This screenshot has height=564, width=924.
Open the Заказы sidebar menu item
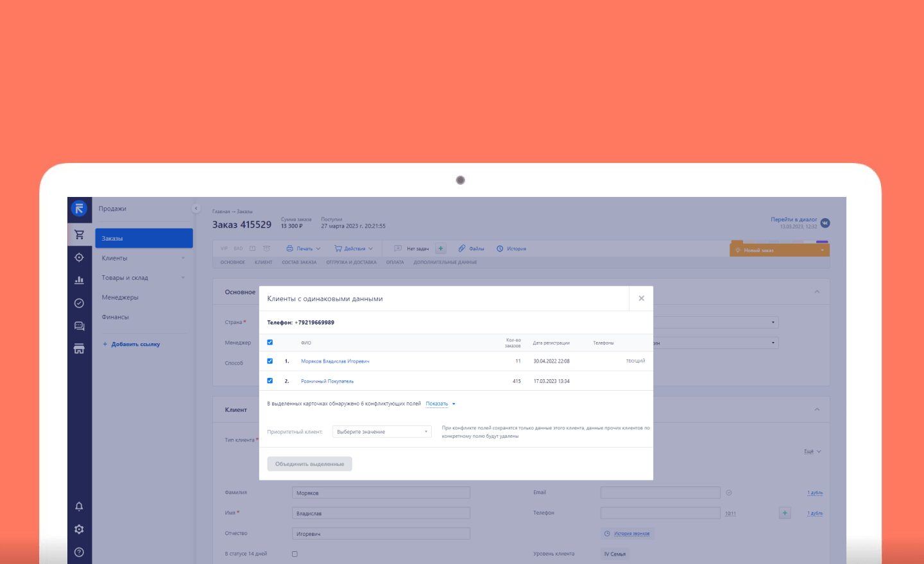tap(144, 238)
